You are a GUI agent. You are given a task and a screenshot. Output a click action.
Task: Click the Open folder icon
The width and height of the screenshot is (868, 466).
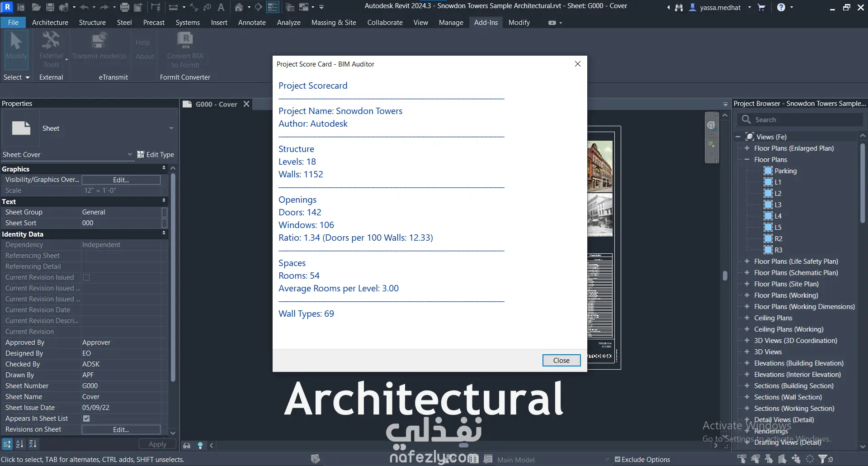37,7
